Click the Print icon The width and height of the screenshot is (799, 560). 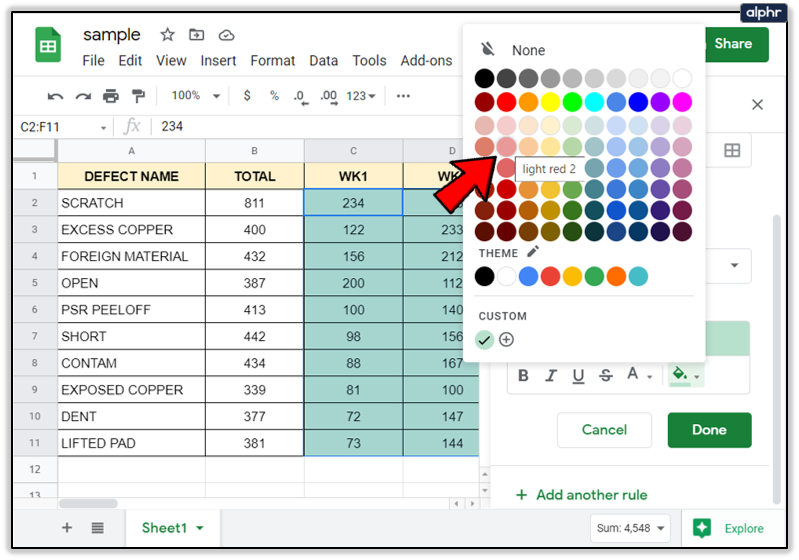tap(111, 96)
